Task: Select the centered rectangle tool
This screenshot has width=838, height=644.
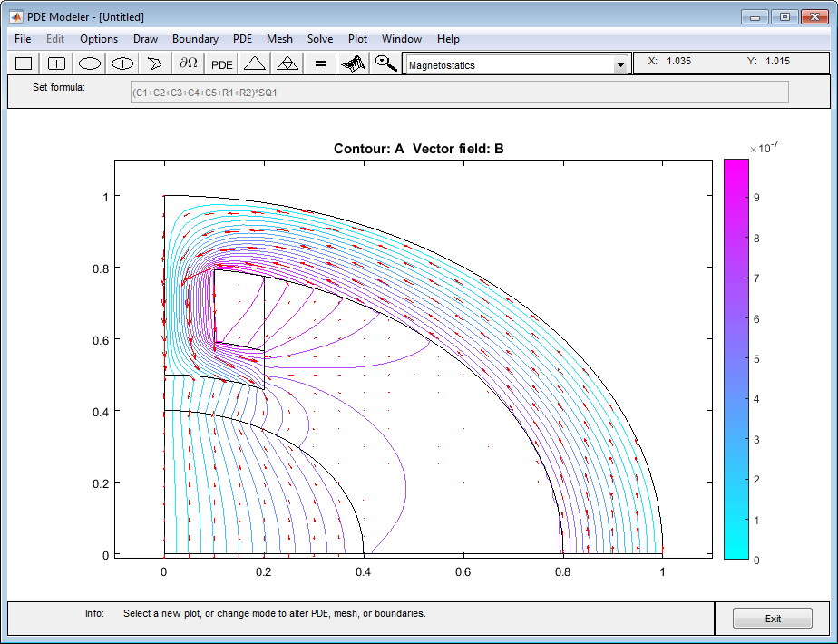Action: (56, 63)
